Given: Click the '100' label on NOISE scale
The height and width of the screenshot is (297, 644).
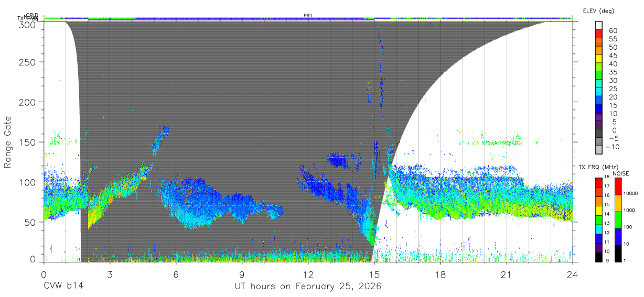Looking at the screenshot, I should tap(627, 227).
